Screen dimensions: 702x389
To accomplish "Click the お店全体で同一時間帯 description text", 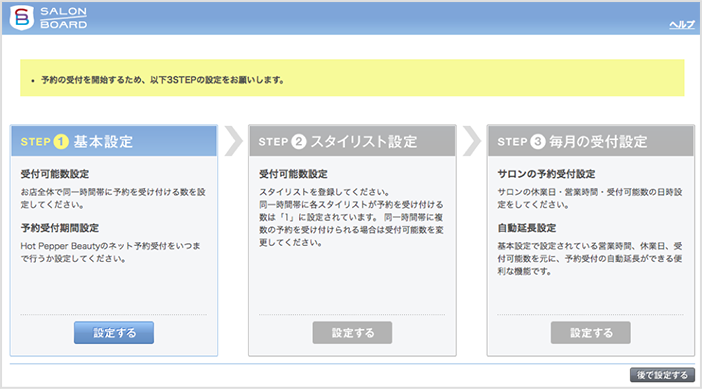I will (x=113, y=198).
